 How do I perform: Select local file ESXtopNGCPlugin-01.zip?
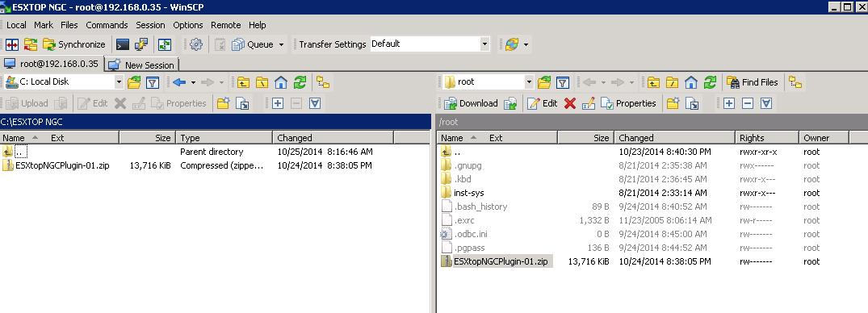click(62, 165)
